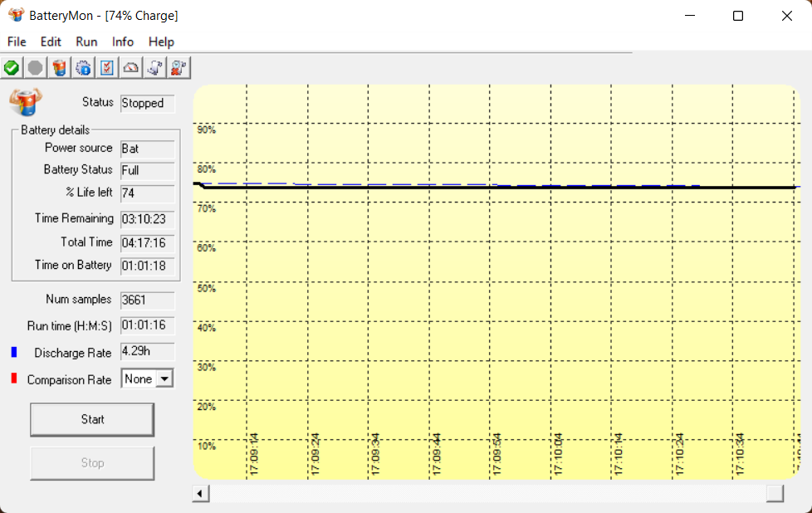Screen dimensions: 812x513
Task: Click the 17:09:34 time label on graph
Action: pyautogui.click(x=375, y=454)
